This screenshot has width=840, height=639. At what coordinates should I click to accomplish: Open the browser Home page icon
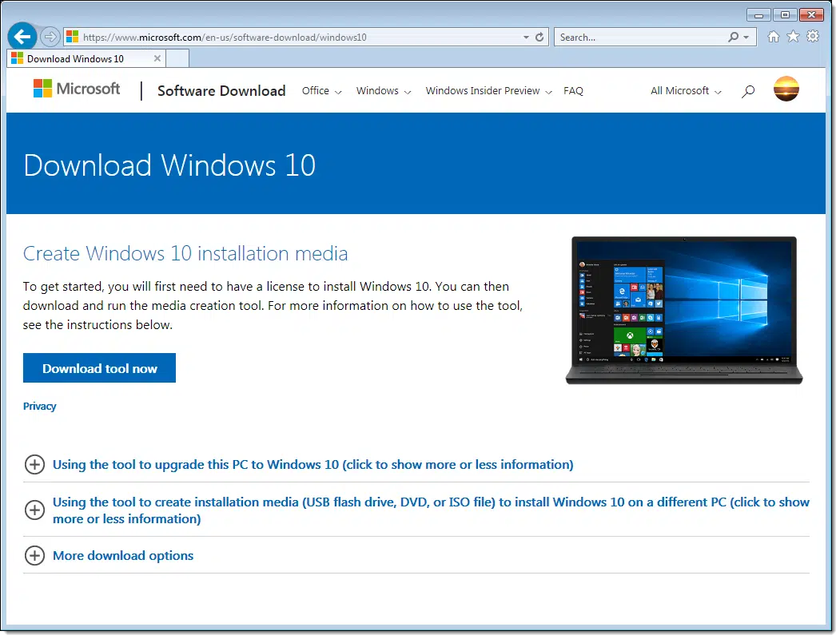(773, 37)
